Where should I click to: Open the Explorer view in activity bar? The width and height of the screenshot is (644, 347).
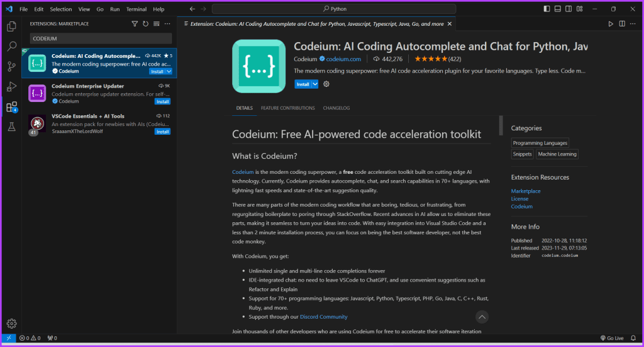(11, 26)
